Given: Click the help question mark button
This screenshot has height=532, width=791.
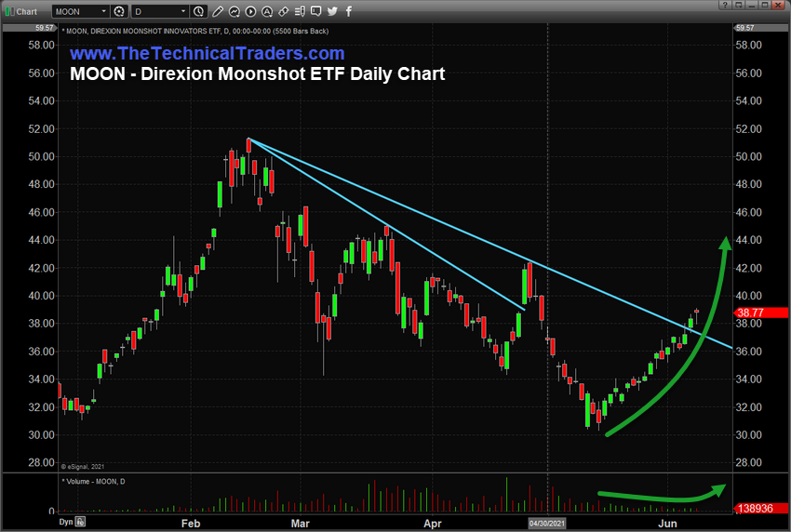Looking at the screenshot, I should coord(724,5).
